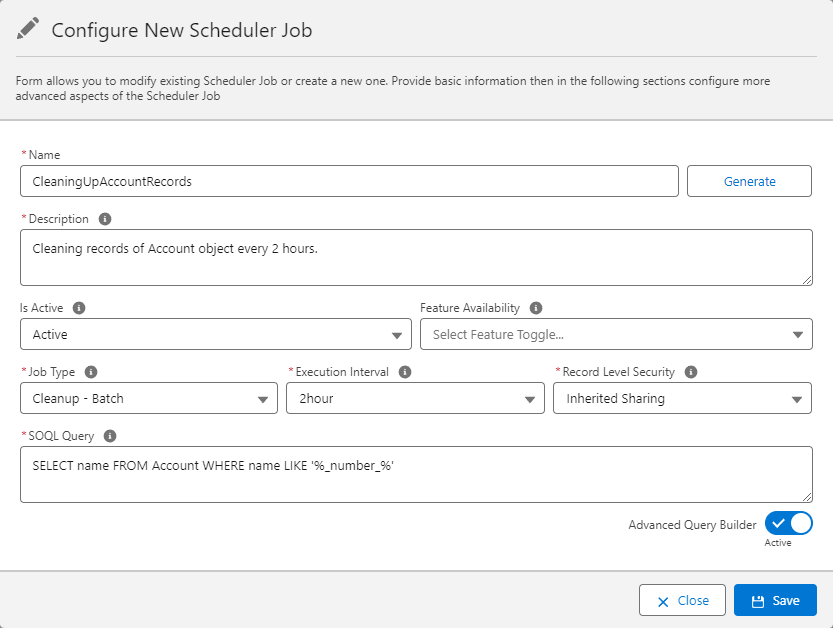This screenshot has height=628, width=833.
Task: Click the Execution Interval info icon
Action: point(405,371)
